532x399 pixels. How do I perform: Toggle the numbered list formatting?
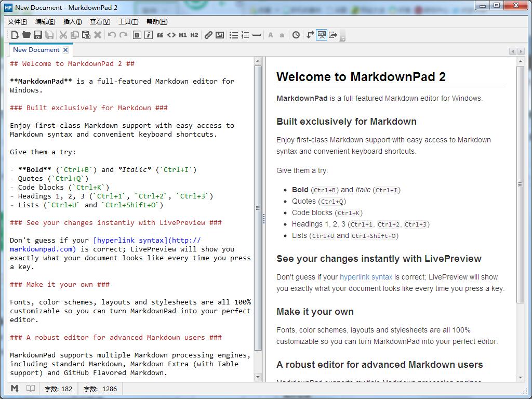[245, 35]
